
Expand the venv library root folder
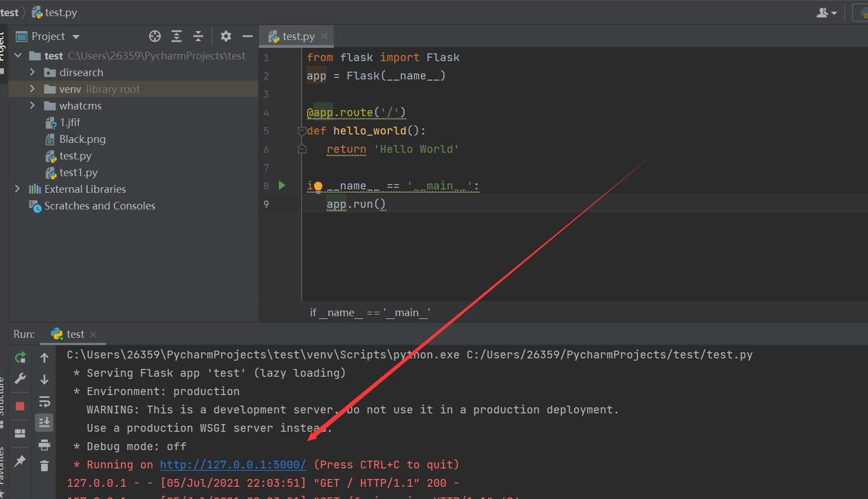[x=32, y=89]
